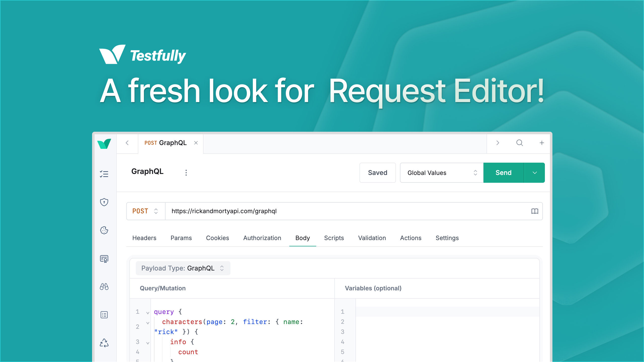Expand the Send options arrow
This screenshot has height=362, width=644.
pyautogui.click(x=535, y=173)
